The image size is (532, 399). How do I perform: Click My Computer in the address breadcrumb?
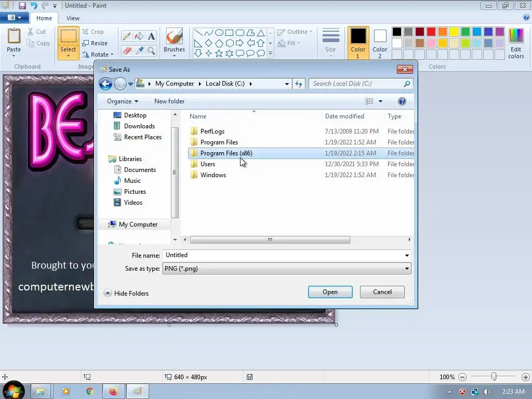[x=175, y=84]
